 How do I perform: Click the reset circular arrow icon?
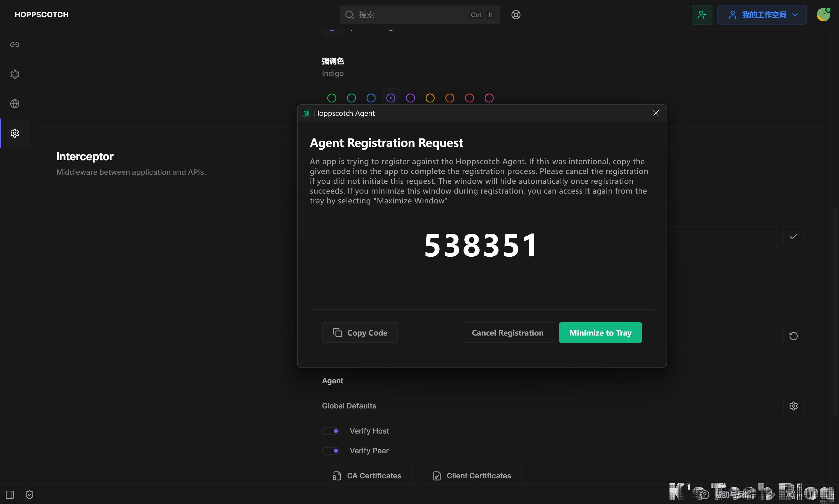click(793, 336)
